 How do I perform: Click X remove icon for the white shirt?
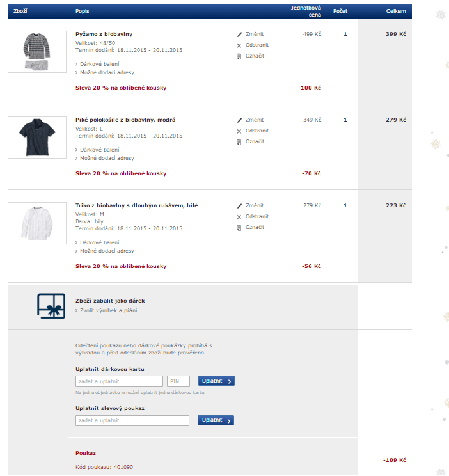pos(239,217)
